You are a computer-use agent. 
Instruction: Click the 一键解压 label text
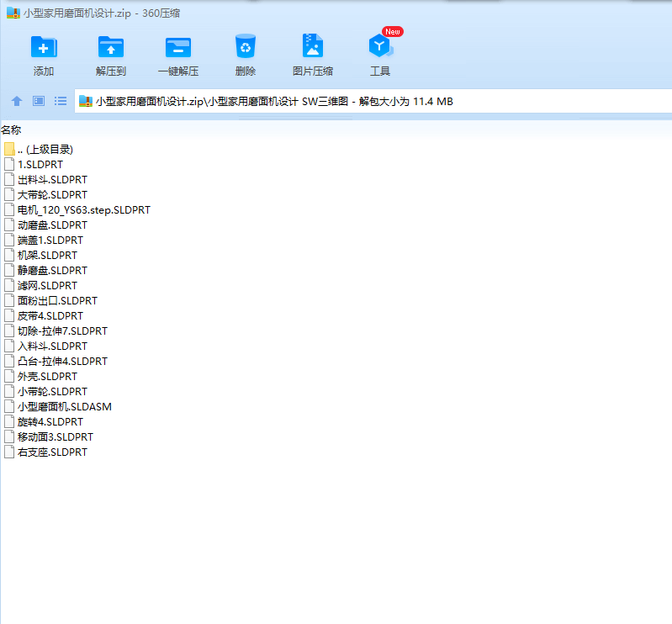pos(177,71)
